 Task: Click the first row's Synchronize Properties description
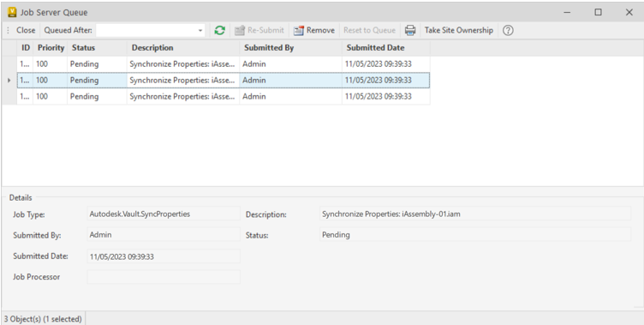[183, 64]
